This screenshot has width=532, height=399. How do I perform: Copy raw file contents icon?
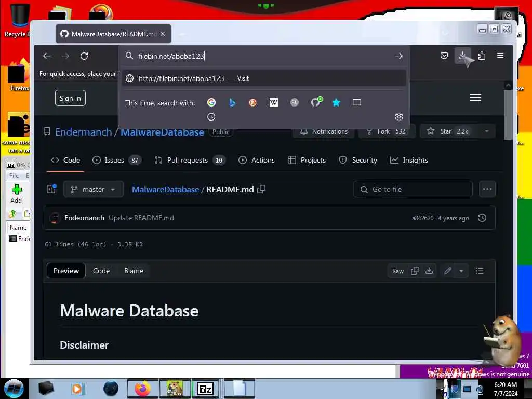[415, 271]
